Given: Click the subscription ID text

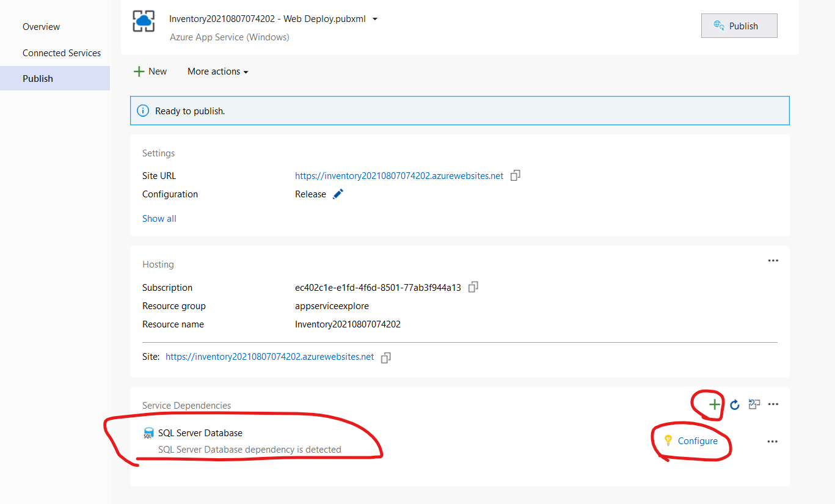Looking at the screenshot, I should 378,288.
